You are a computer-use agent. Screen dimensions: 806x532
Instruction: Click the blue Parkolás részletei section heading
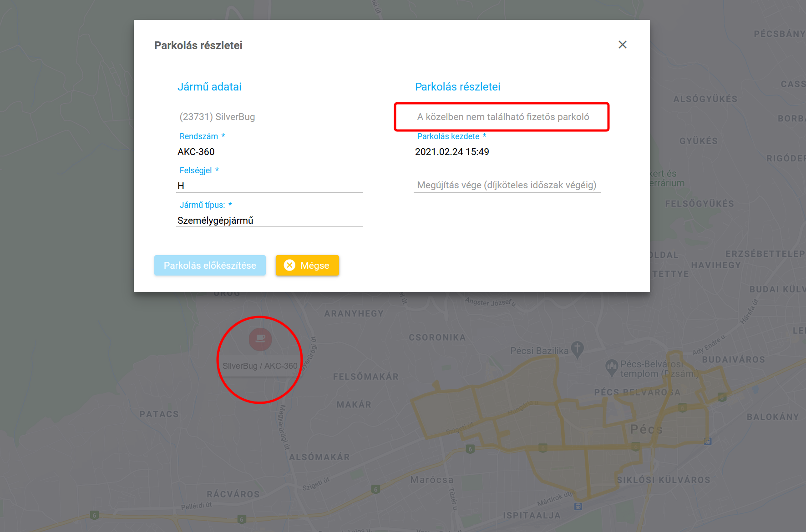(457, 87)
